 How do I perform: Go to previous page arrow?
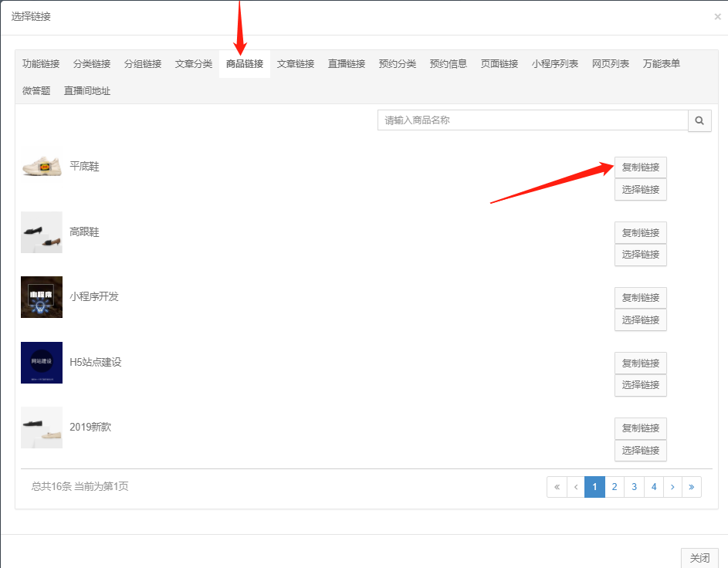(576, 487)
